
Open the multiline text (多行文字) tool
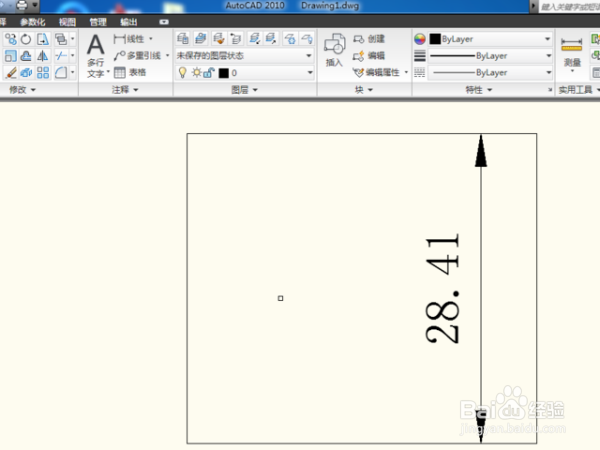point(96,55)
